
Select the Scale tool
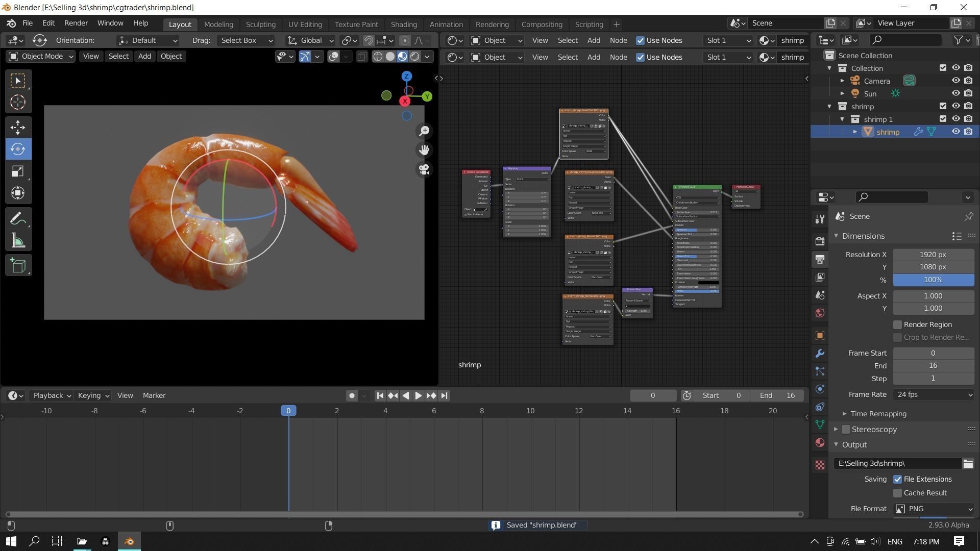18,171
